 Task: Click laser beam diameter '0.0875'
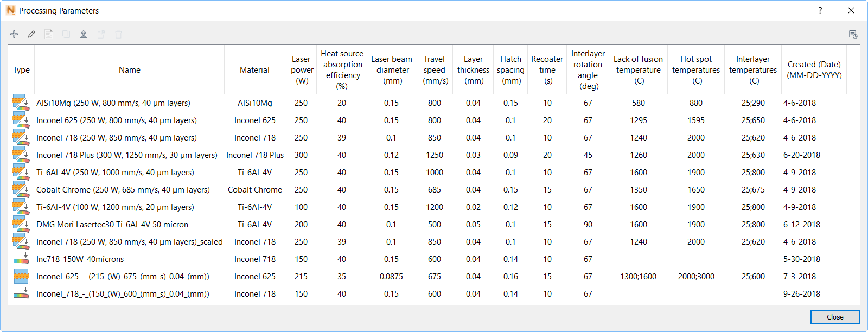tap(392, 276)
